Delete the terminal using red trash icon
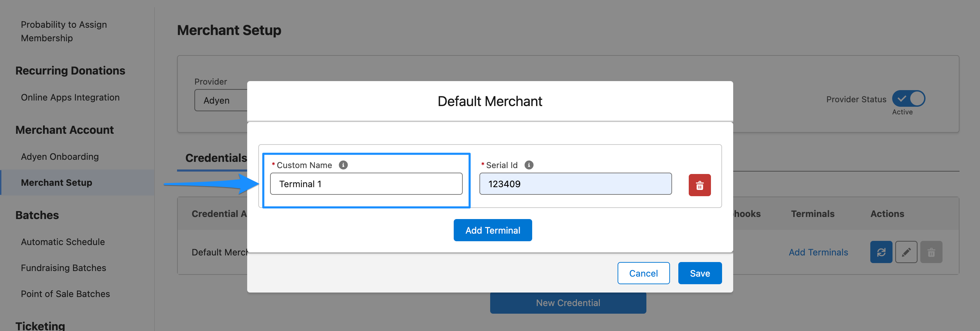The height and width of the screenshot is (331, 980). 700,185
